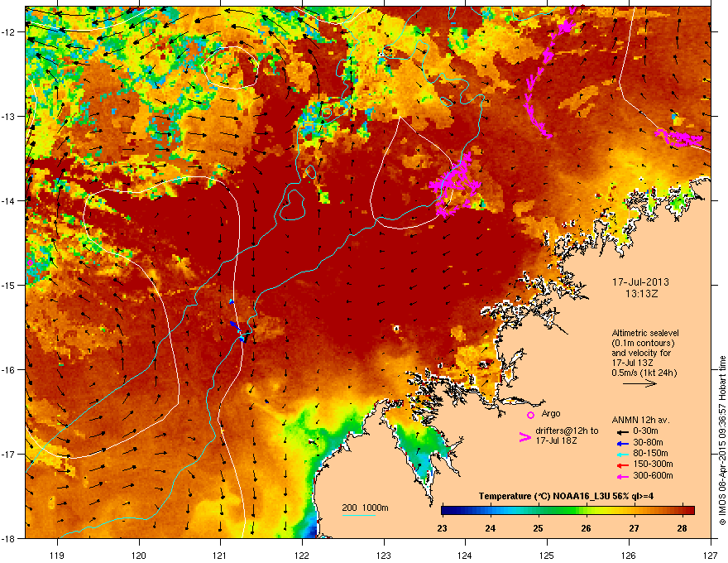Click the '17-Jul 13Z' text
This screenshot has height=563, width=728.
pyautogui.click(x=631, y=363)
